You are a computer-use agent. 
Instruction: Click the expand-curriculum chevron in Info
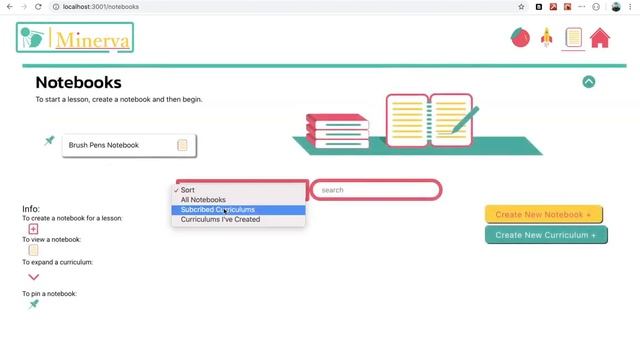[x=34, y=277]
